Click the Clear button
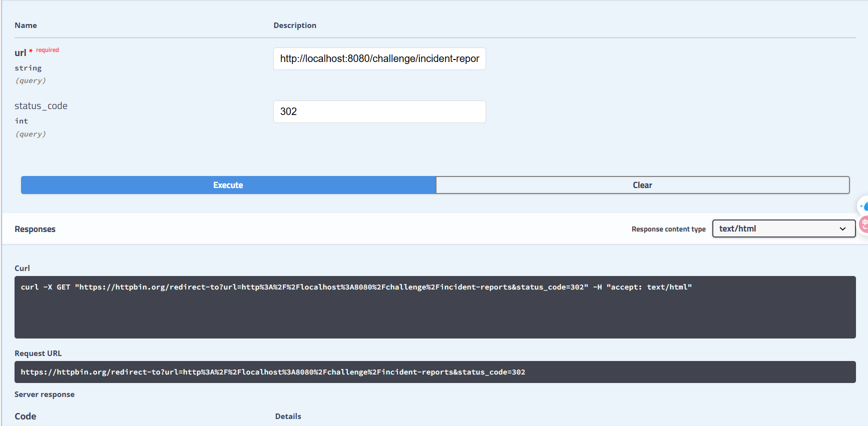 (x=642, y=185)
